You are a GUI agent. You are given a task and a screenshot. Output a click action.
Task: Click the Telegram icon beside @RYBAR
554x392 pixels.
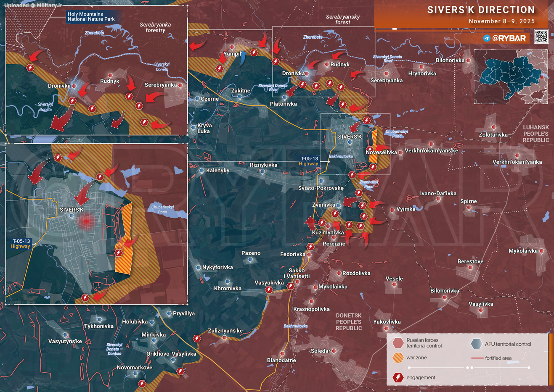point(487,38)
